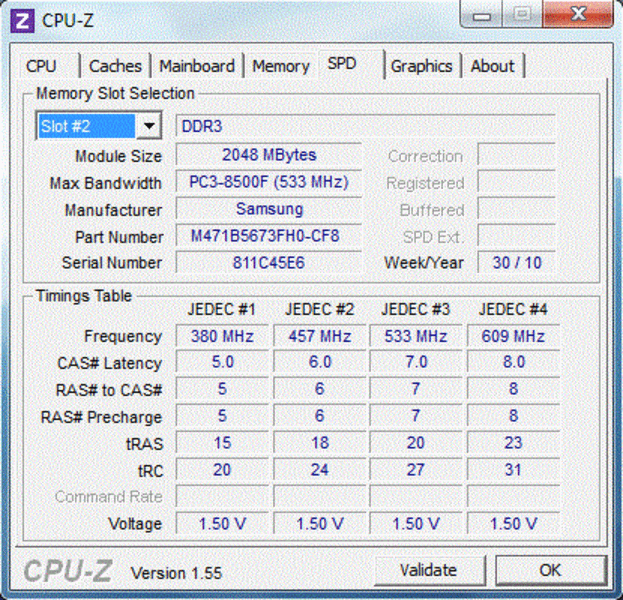
Task: Click the RAS# Precharge row label
Action: [101, 417]
